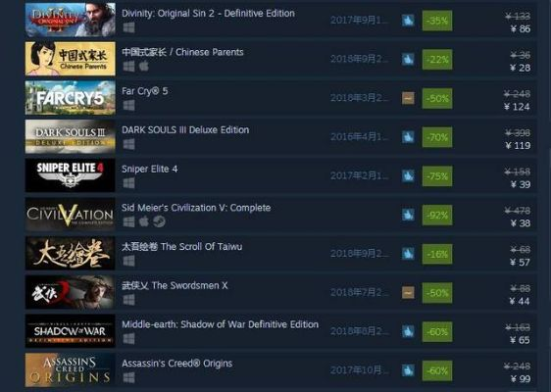Click the SteamOS icon under Civilization V: Complete
Screen dimensions: 551x392
[159, 221]
